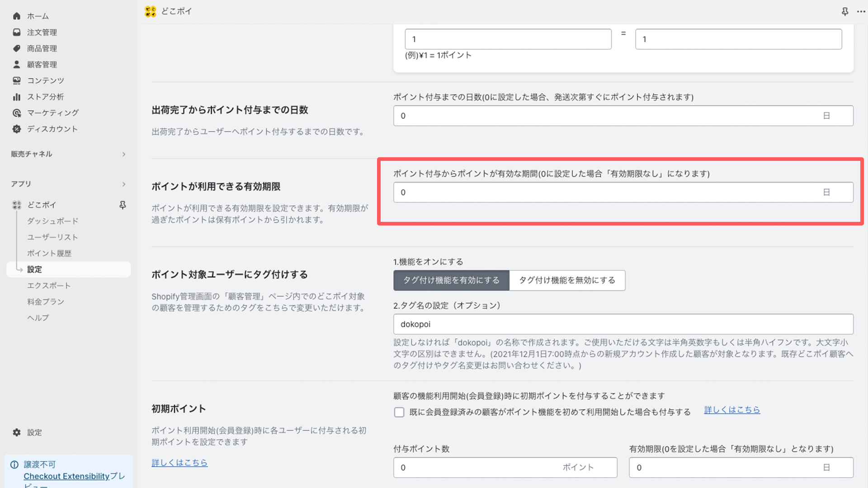The image size is (868, 488).
Task: Open ホーム in the sidebar
Action: 38,16
